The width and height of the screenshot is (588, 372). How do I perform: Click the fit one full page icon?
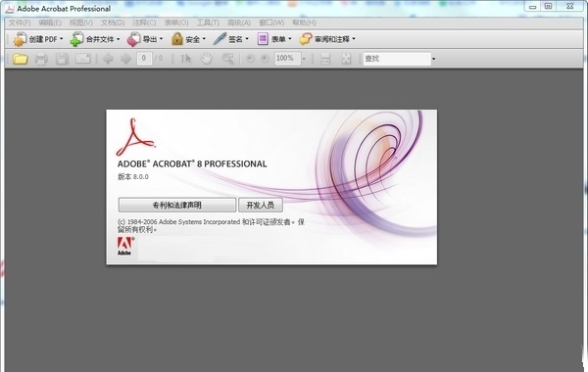(346, 59)
